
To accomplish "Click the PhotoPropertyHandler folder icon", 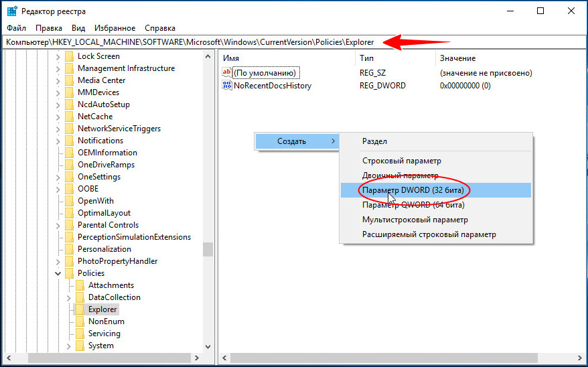I will coord(70,261).
